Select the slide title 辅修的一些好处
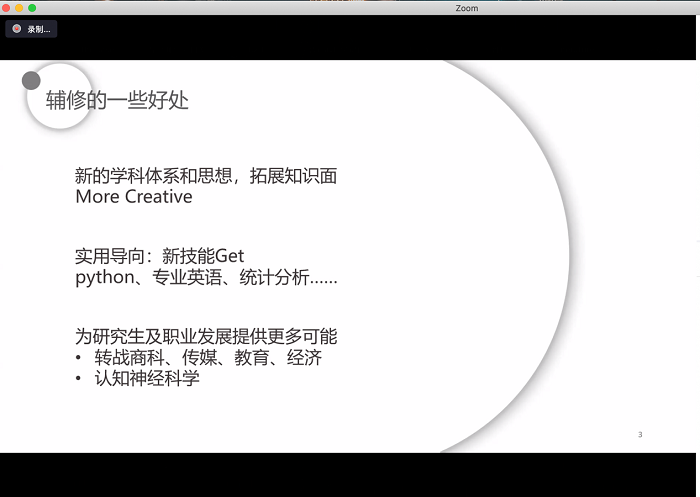700x497 pixels. point(117,101)
